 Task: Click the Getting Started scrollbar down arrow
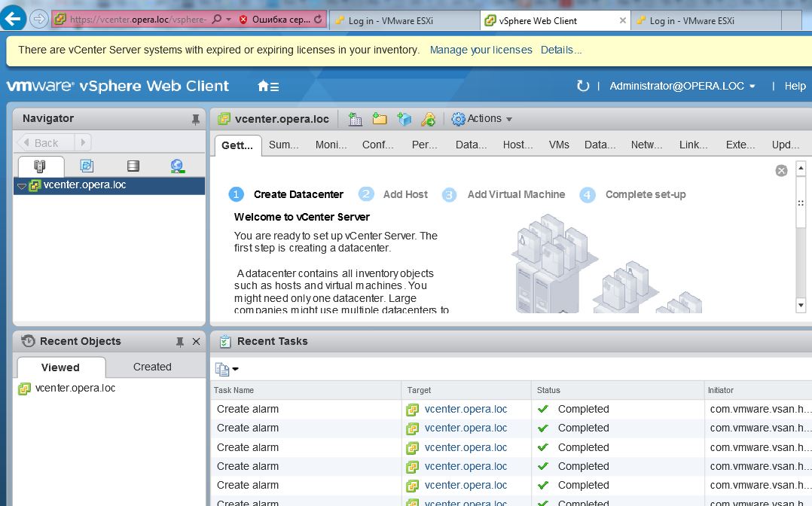point(801,306)
